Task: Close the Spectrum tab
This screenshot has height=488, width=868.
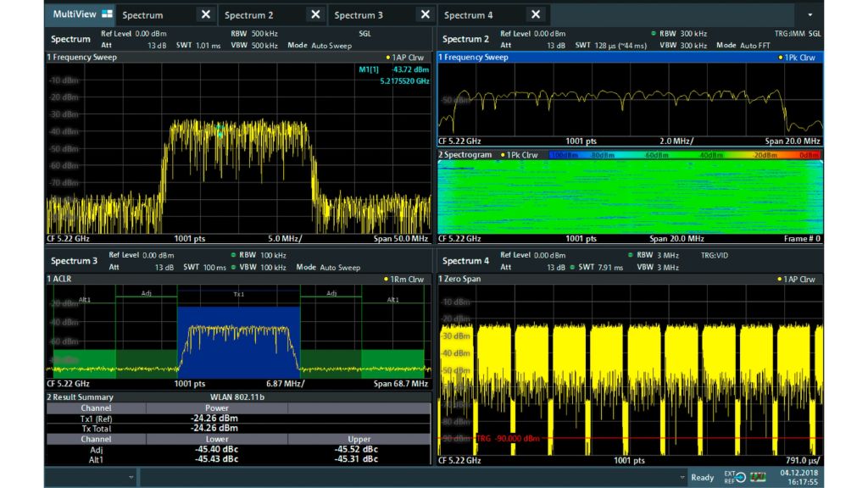Action: [x=205, y=14]
